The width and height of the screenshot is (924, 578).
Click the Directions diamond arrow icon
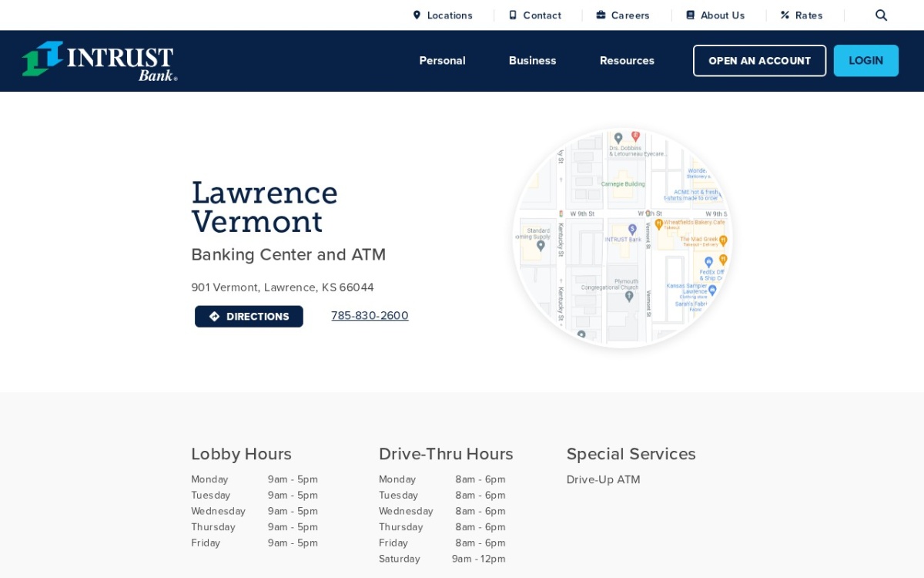214,317
